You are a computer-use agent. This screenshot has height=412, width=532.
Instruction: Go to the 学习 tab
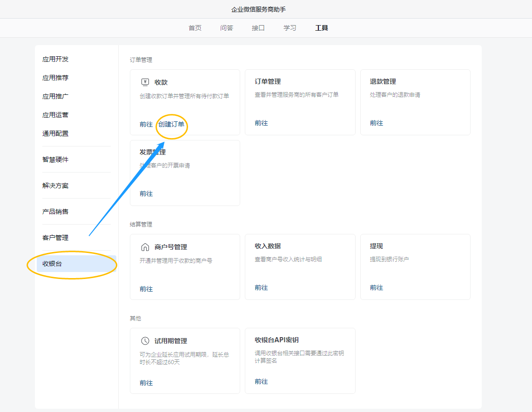pyautogui.click(x=290, y=28)
